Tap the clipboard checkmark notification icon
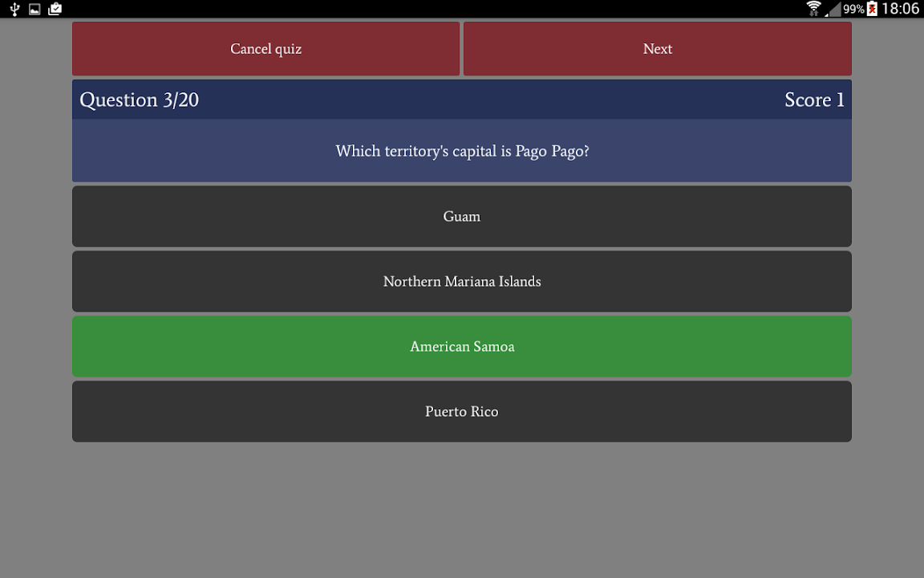This screenshot has width=924, height=578. [55, 9]
